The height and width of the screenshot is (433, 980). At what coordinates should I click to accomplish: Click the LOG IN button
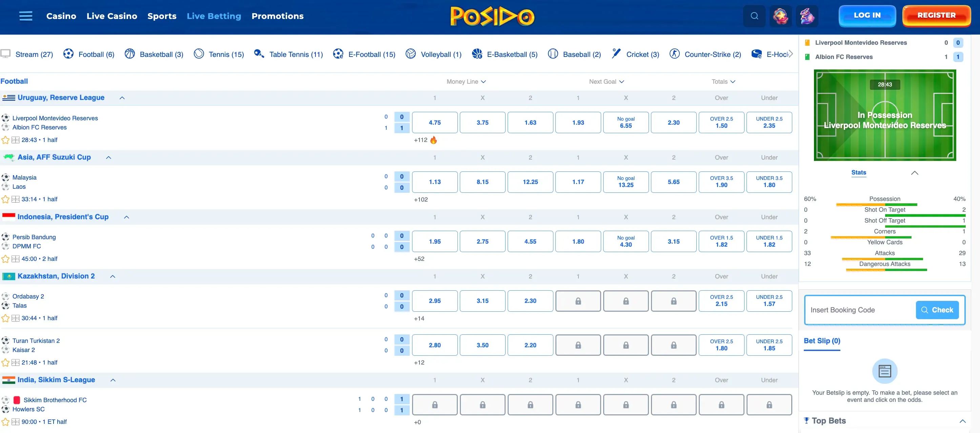[867, 16]
